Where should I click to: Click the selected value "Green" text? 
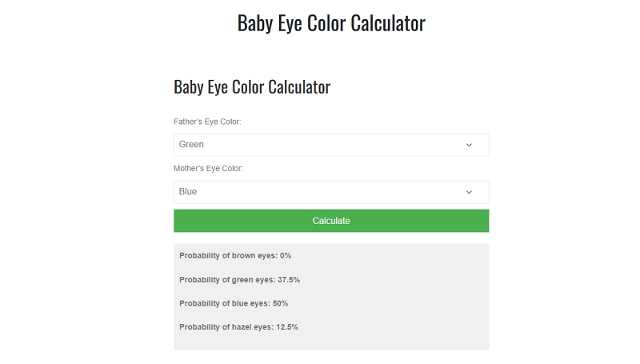pyautogui.click(x=191, y=145)
